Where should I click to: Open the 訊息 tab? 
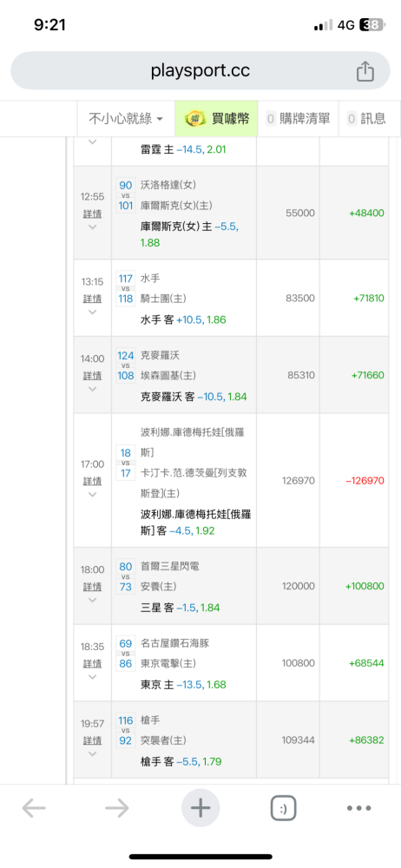(366, 118)
